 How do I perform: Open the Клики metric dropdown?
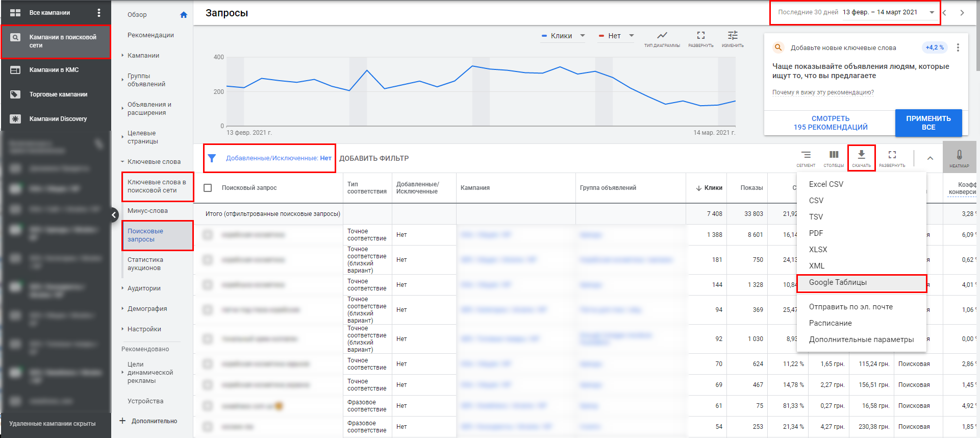[x=563, y=36]
